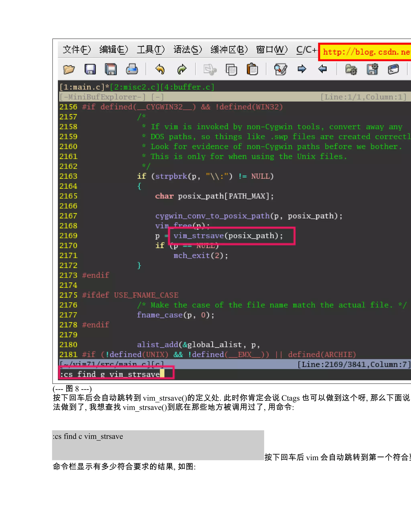The image size is (411, 532).
Task: Open the 缓冲区(B) menu
Action: pos(229,50)
